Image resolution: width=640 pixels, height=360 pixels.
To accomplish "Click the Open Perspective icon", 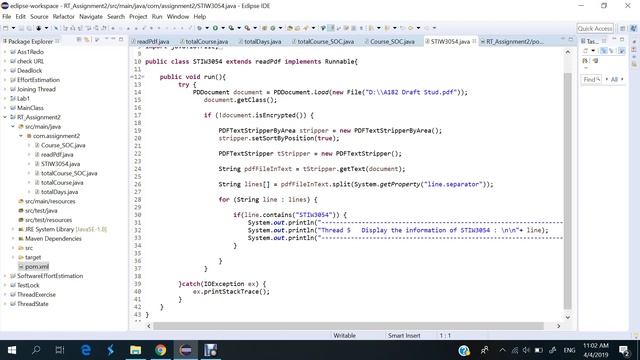I will 622,29.
